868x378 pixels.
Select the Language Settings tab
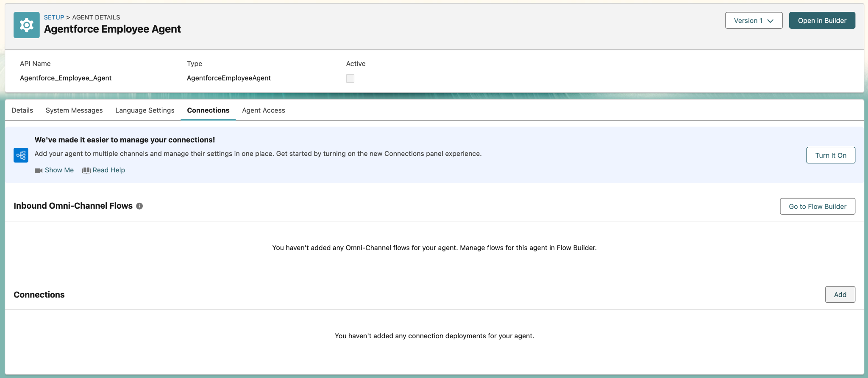(x=145, y=110)
